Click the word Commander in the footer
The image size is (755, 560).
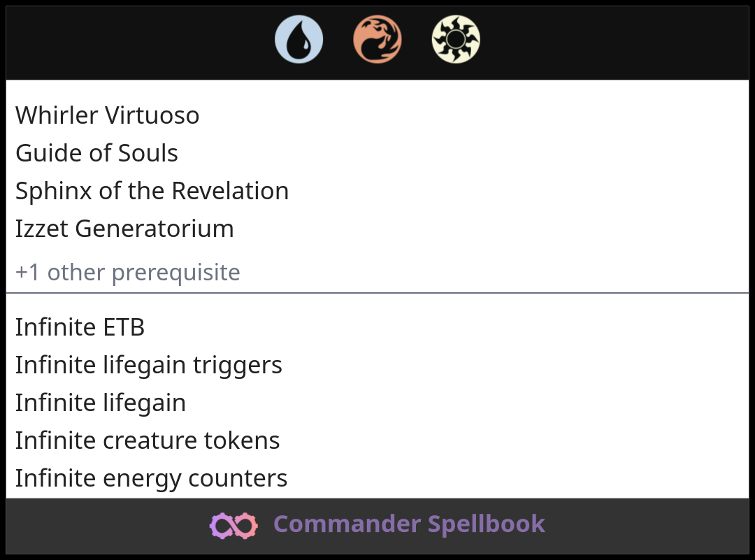tap(345, 524)
